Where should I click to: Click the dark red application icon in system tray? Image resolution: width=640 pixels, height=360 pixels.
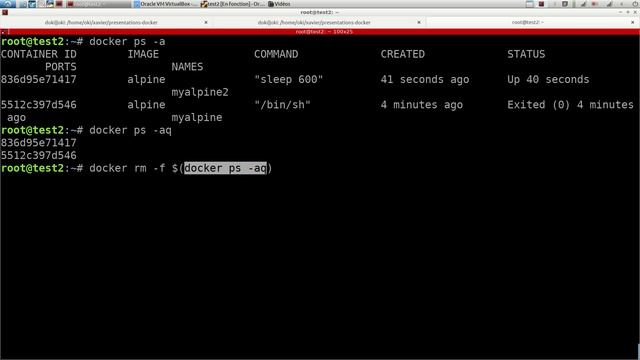541,4
